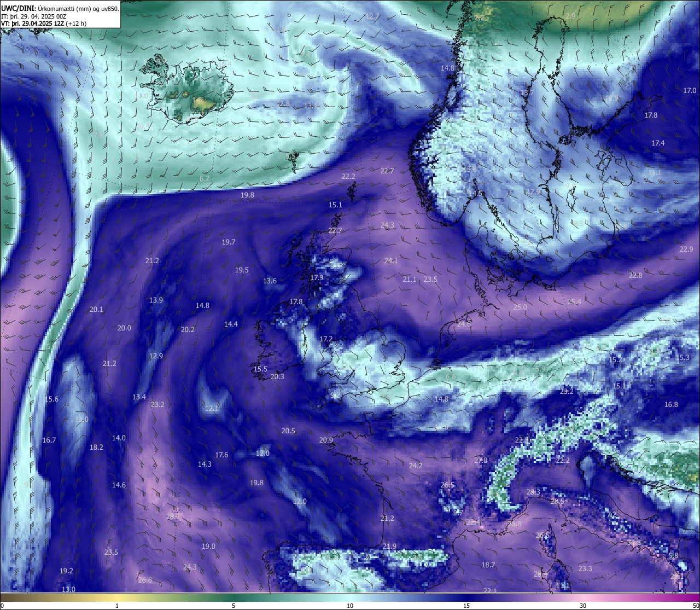
Task: Click the 20.5 value label
Action: [288, 431]
